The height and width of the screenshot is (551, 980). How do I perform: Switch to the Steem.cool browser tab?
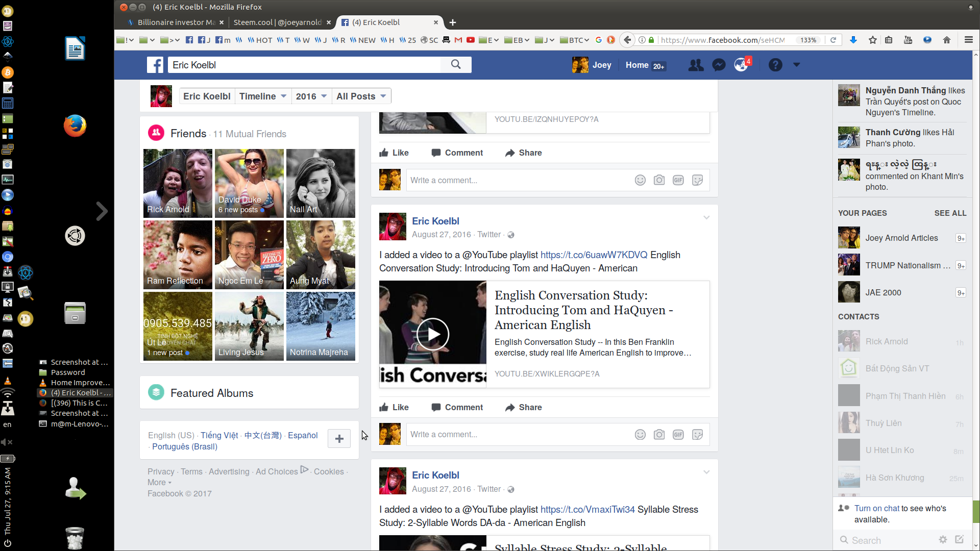pyautogui.click(x=278, y=22)
